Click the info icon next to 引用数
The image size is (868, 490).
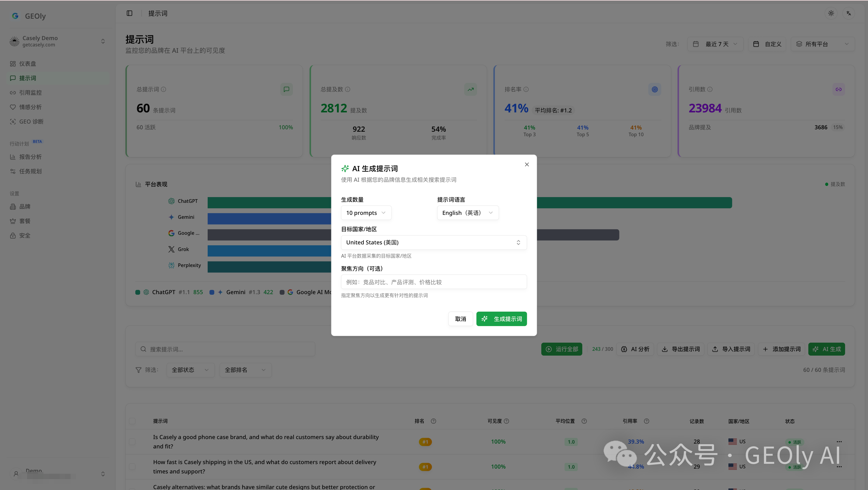(710, 89)
